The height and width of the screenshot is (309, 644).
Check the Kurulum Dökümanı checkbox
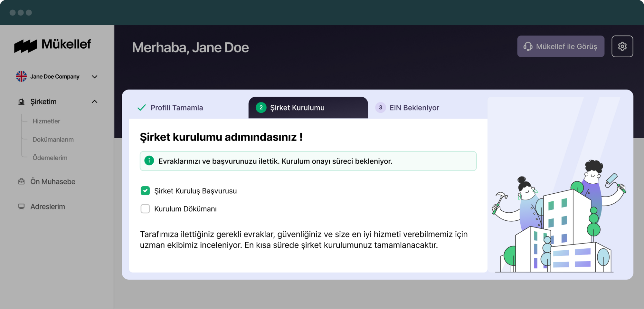(145, 209)
